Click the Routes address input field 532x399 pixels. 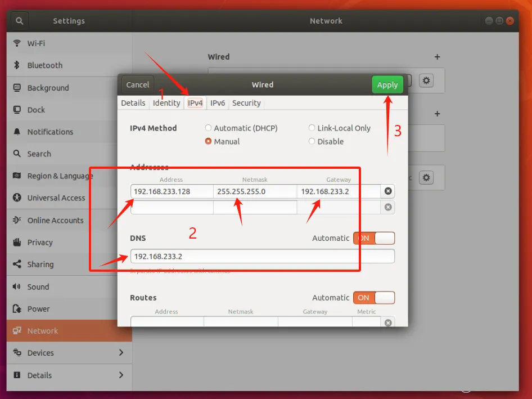167,321
